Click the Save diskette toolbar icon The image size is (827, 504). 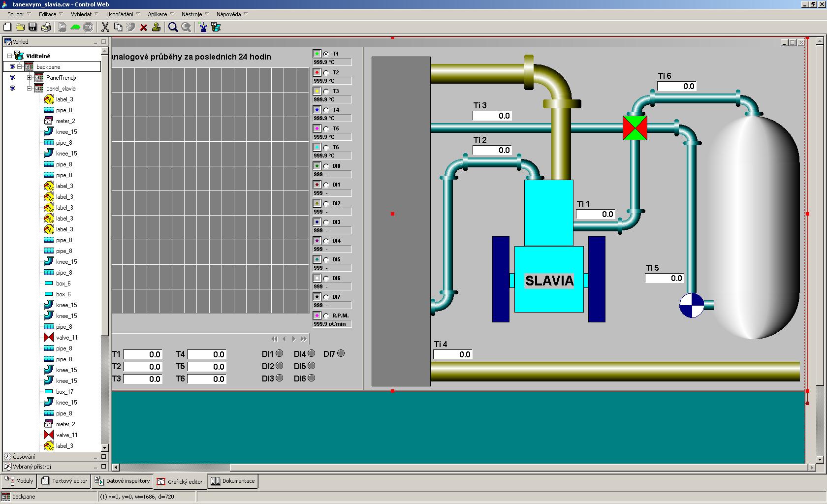[x=32, y=27]
